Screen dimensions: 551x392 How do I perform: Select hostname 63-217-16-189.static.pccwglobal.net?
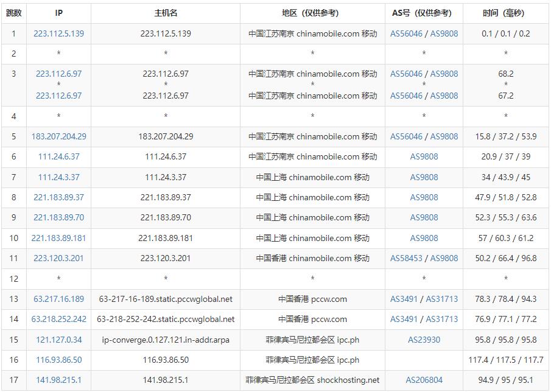pyautogui.click(x=166, y=299)
